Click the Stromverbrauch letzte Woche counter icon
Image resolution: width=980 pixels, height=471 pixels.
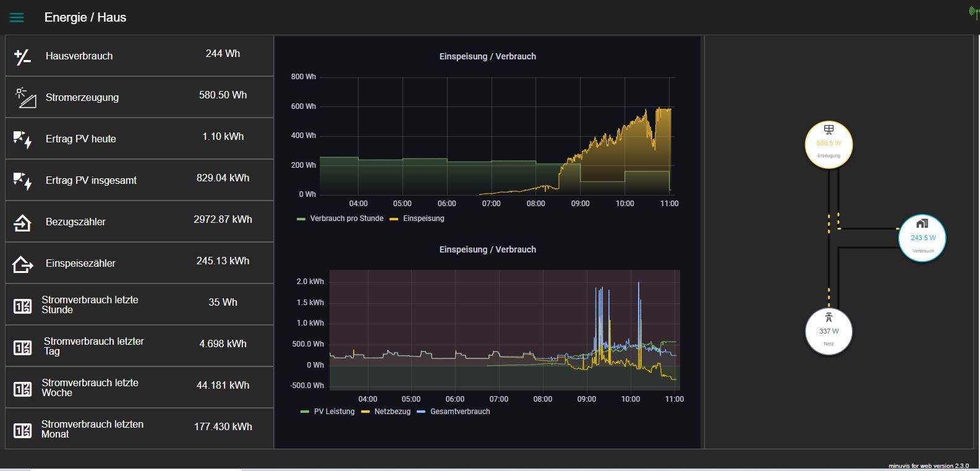[x=22, y=389]
